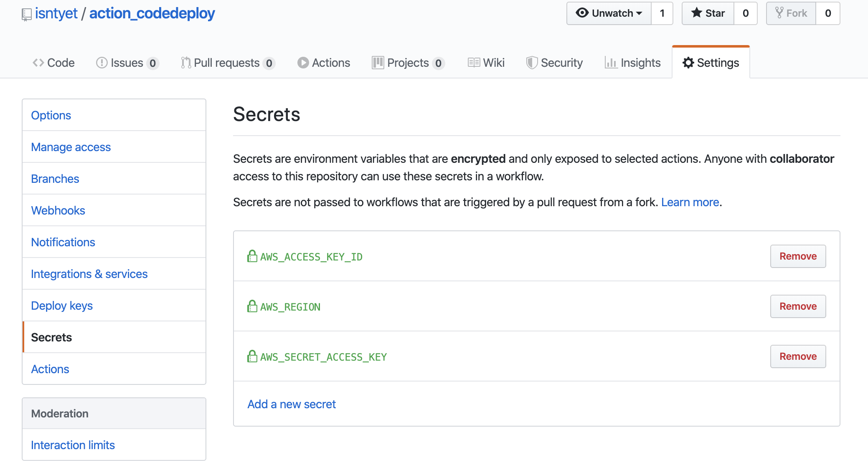Screen dimensions: 868x470
Task: Open Interaction limits under Moderation
Action: tap(114, 445)
